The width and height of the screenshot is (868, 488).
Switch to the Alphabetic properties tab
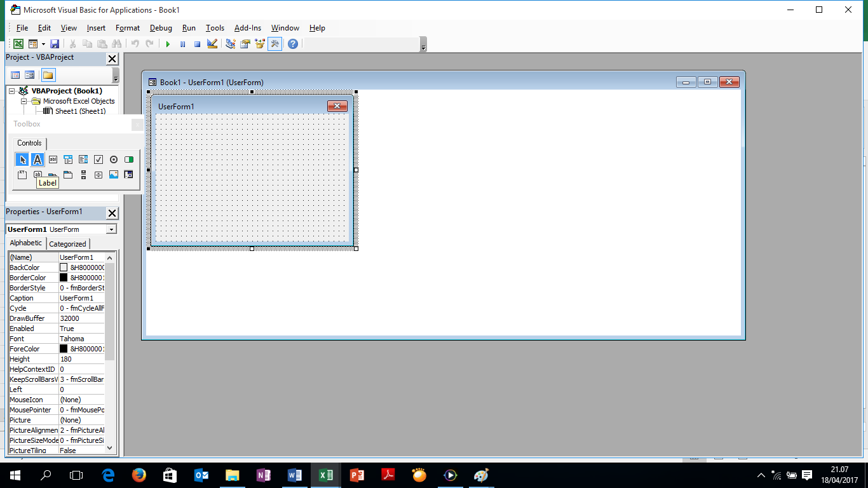[26, 243]
